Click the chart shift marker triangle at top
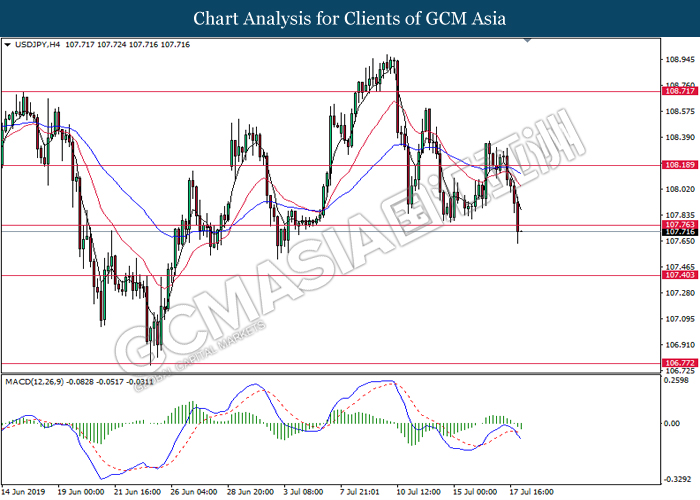 pos(527,40)
